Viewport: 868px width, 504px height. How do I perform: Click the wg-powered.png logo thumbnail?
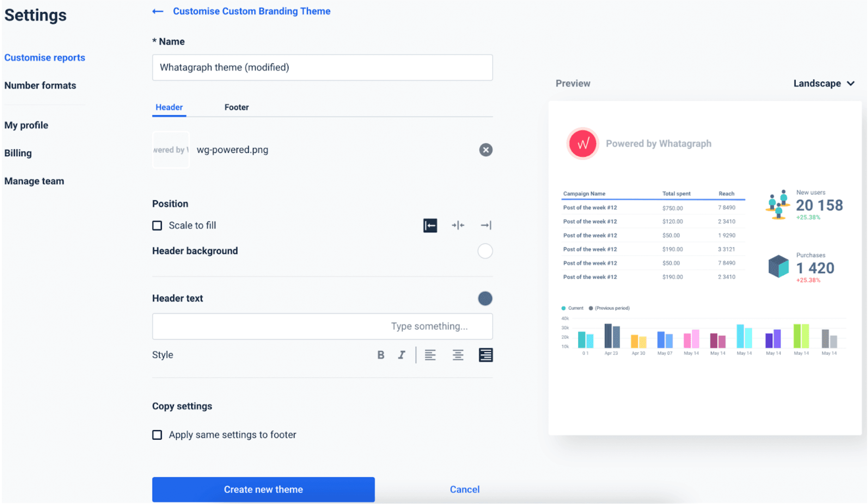pos(171,150)
